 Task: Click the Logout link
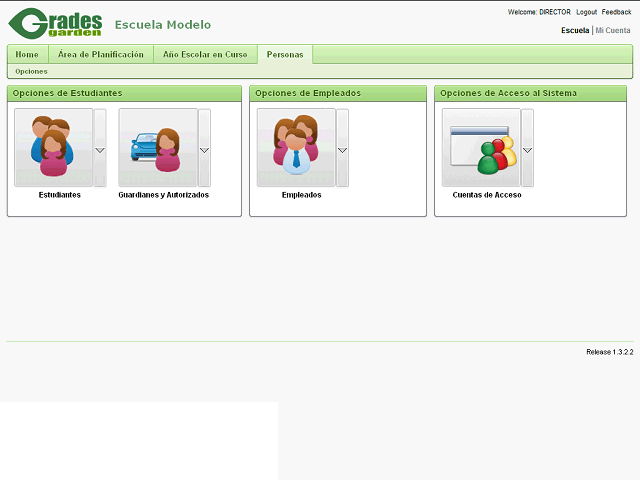[586, 12]
